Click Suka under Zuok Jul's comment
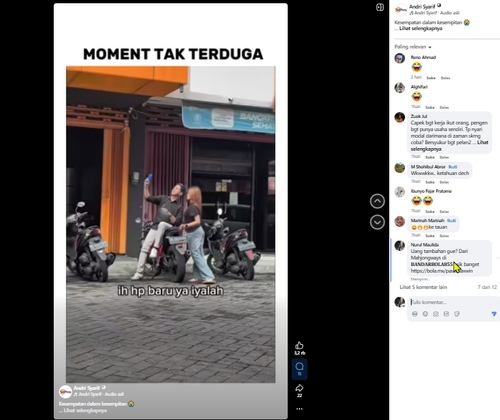 tap(430, 157)
